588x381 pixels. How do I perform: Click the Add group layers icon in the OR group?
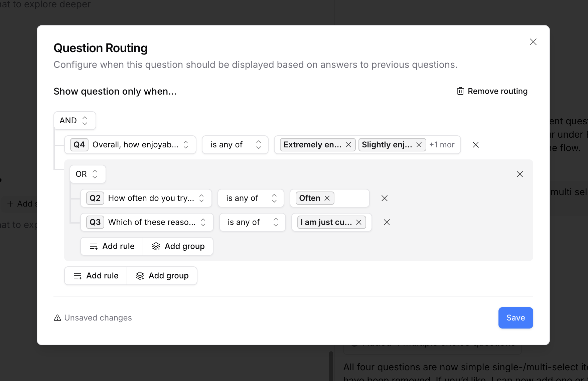point(156,246)
